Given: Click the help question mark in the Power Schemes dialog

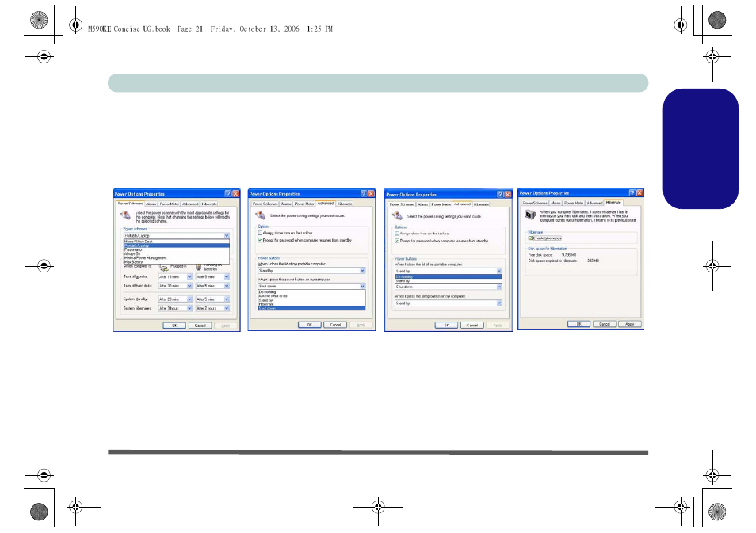Looking at the screenshot, I should pyautogui.click(x=227, y=193).
